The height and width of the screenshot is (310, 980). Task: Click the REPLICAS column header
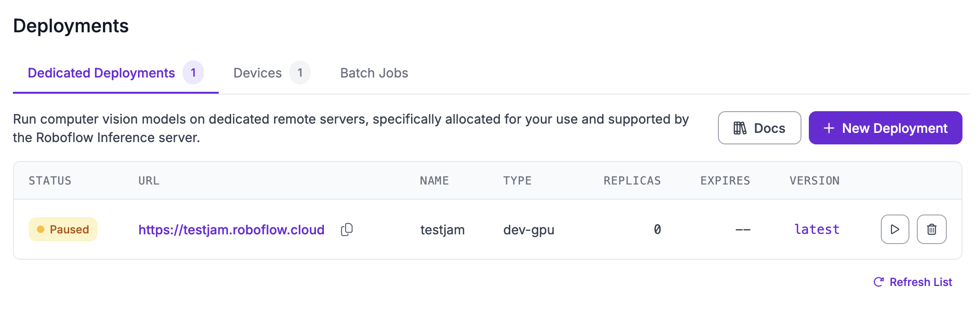(632, 181)
